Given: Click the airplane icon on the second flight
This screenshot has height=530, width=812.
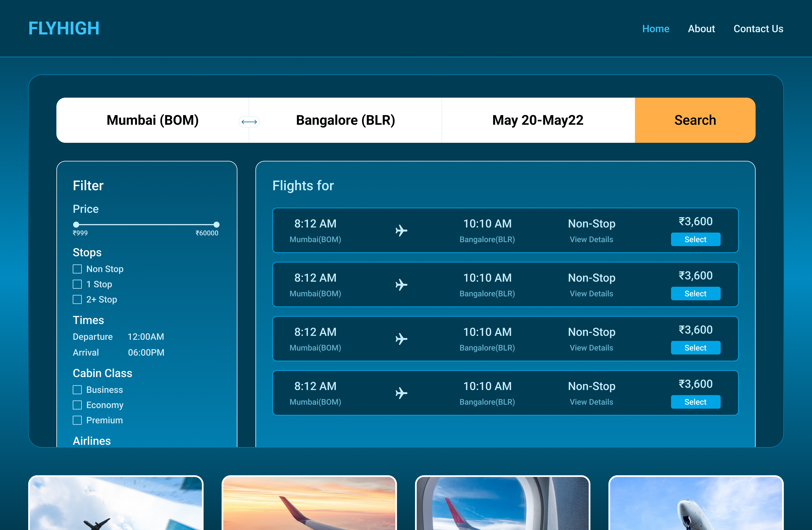Looking at the screenshot, I should [401, 284].
